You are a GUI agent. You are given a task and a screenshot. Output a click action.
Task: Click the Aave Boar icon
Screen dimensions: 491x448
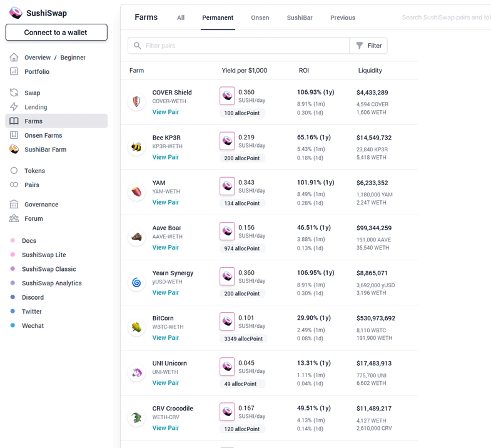click(136, 237)
